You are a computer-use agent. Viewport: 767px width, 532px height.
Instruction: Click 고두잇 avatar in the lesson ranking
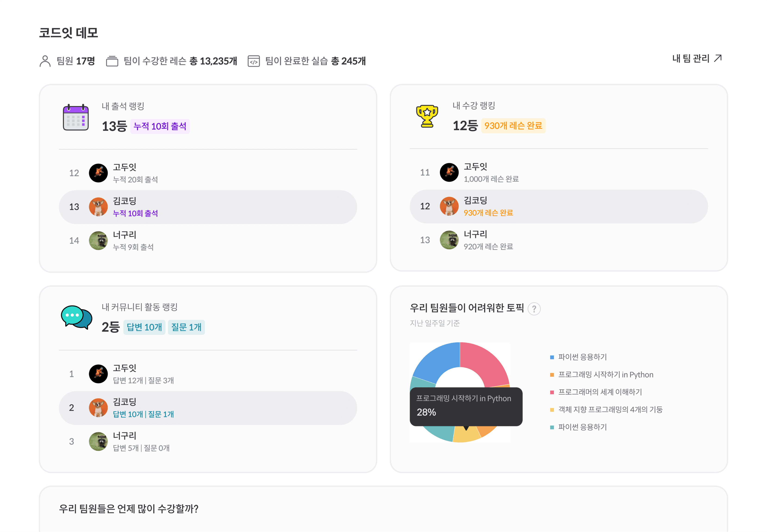click(449, 172)
